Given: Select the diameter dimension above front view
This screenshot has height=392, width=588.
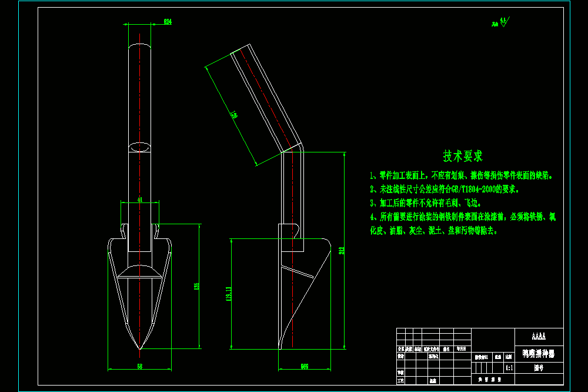Looking at the screenshot, I should 168,22.
